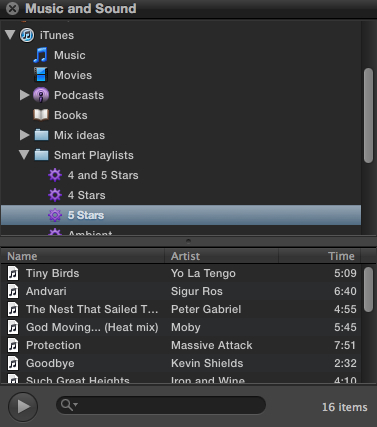Screen dimensions: 377x427
Task: Click artist Yo La Tengo
Action: (203, 273)
